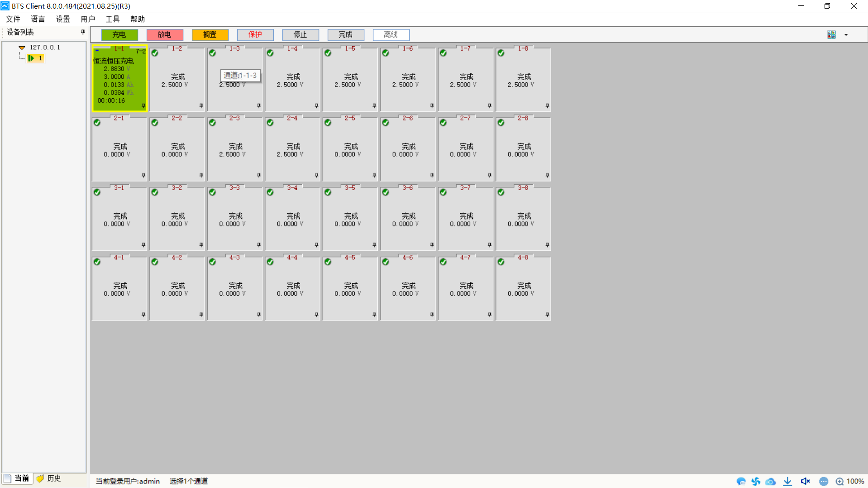The image size is (868, 488).
Task: Click the download arrow status icon
Action: tap(787, 481)
